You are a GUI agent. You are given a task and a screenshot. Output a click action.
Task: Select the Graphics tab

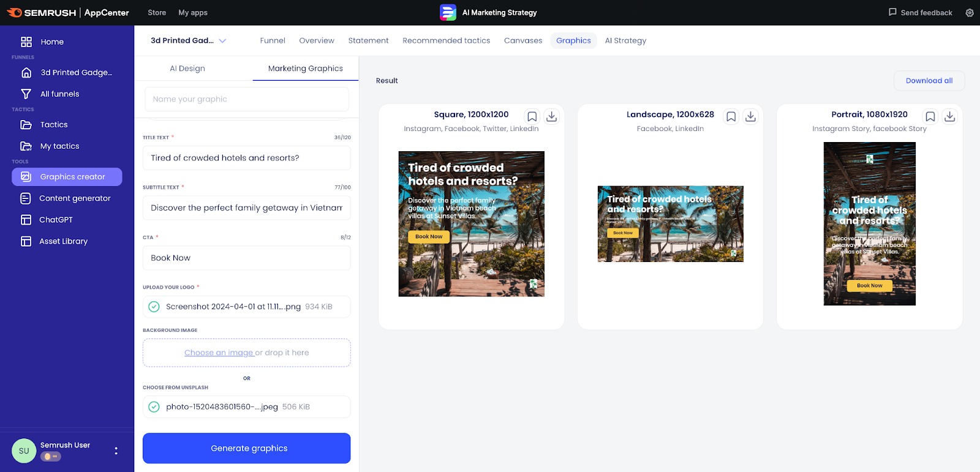click(573, 40)
